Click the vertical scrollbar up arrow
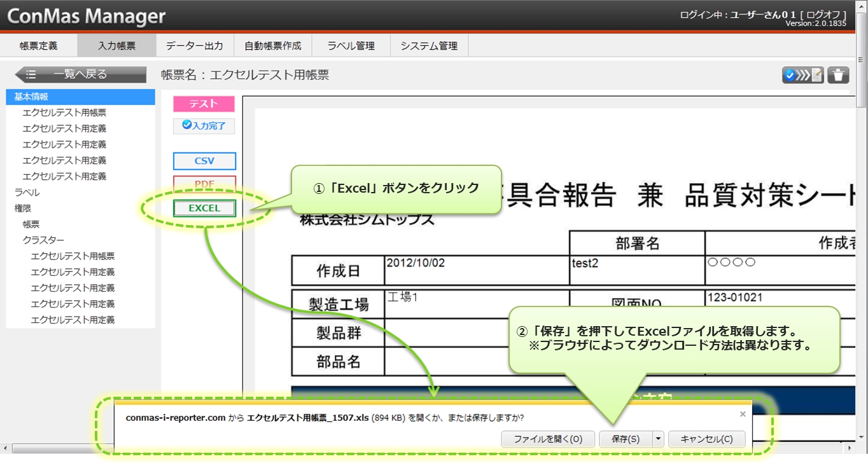Image resolution: width=868 pixels, height=466 pixels. 862,5
